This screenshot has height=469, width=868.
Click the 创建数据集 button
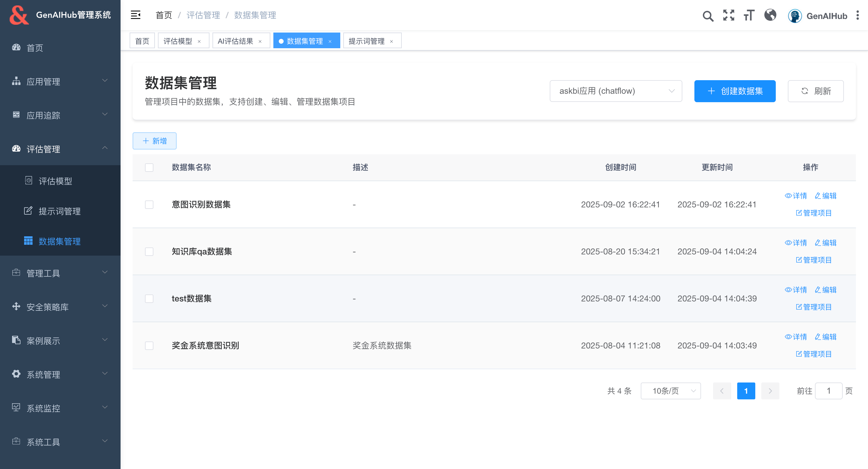734,91
